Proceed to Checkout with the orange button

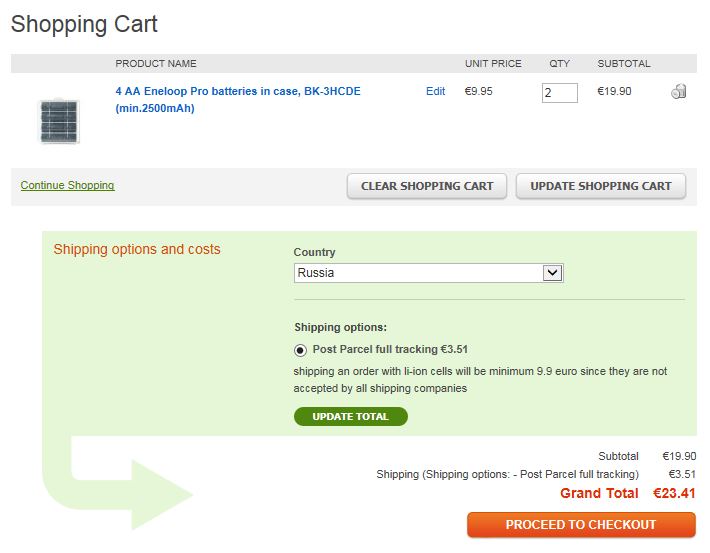[580, 524]
